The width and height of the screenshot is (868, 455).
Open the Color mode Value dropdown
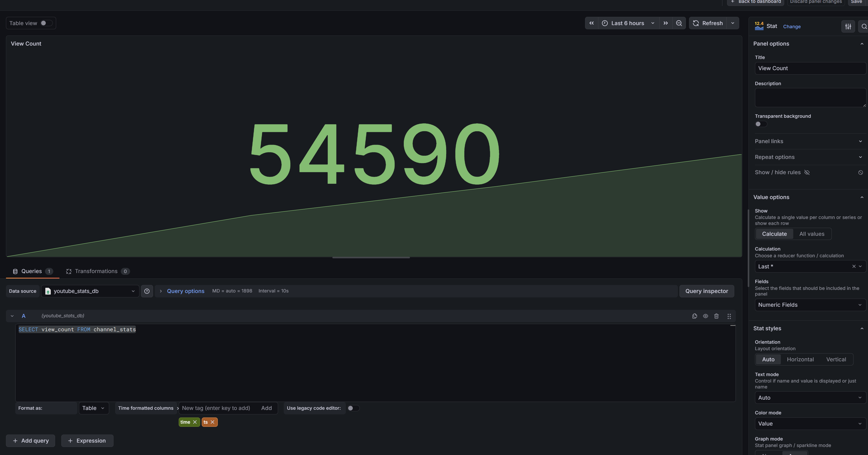[x=810, y=424]
